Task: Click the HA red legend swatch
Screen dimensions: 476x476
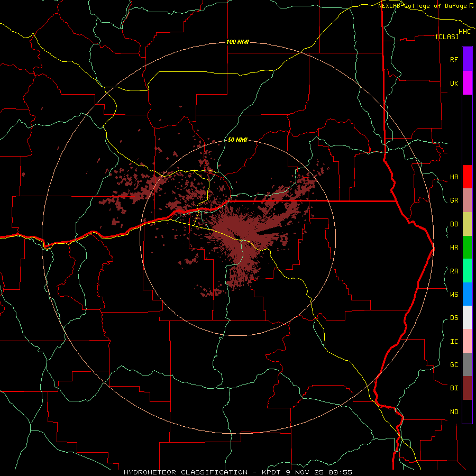Action: click(x=467, y=177)
